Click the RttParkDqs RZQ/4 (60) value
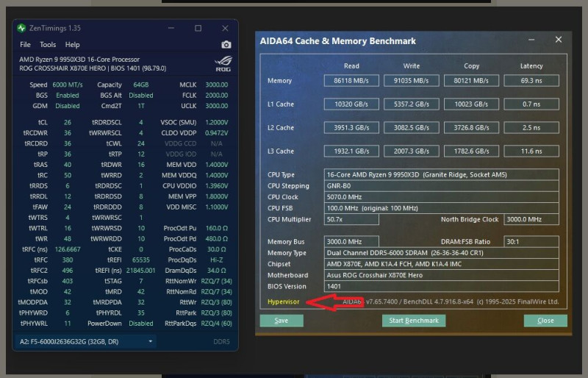The width and height of the screenshot is (588, 378). click(216, 323)
